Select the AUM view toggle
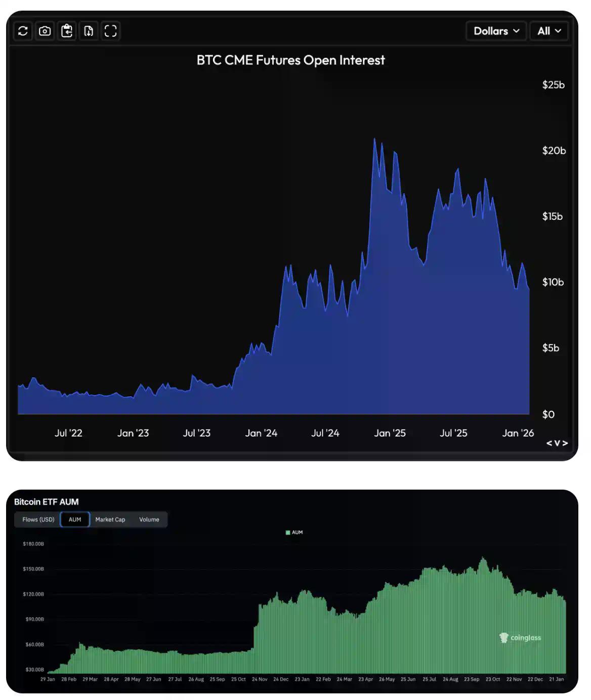 click(75, 519)
